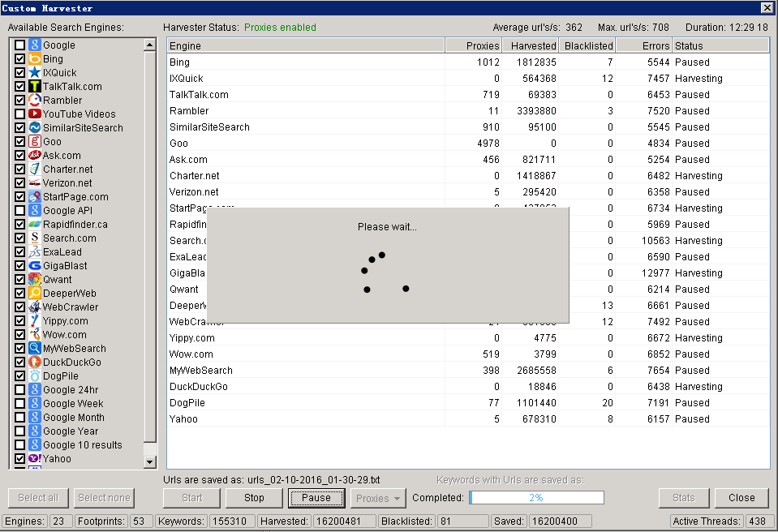Enable the Google API checkbox
Image resolution: width=778 pixels, height=532 pixels.
(19, 211)
